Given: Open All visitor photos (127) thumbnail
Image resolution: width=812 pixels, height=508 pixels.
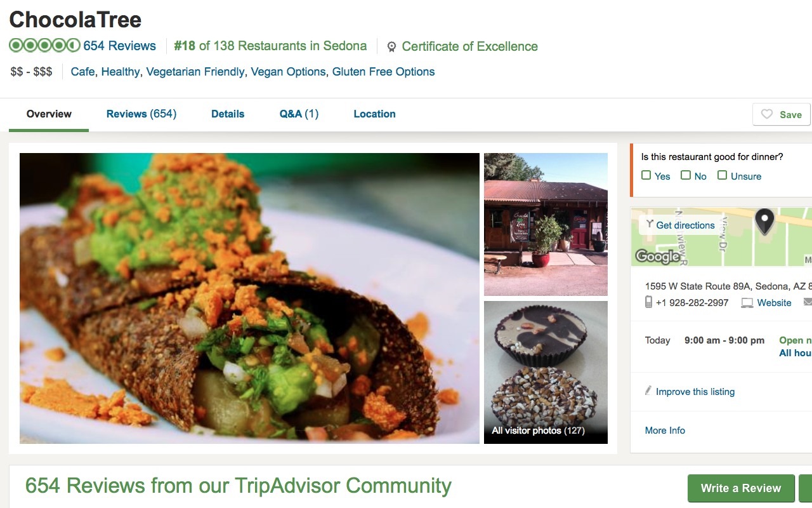Looking at the screenshot, I should pyautogui.click(x=546, y=372).
